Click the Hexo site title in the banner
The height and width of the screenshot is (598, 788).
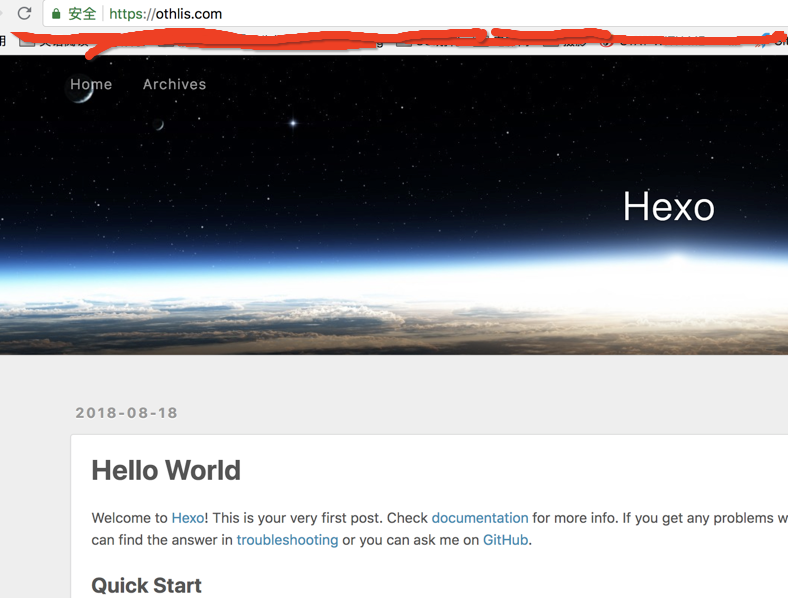(669, 207)
